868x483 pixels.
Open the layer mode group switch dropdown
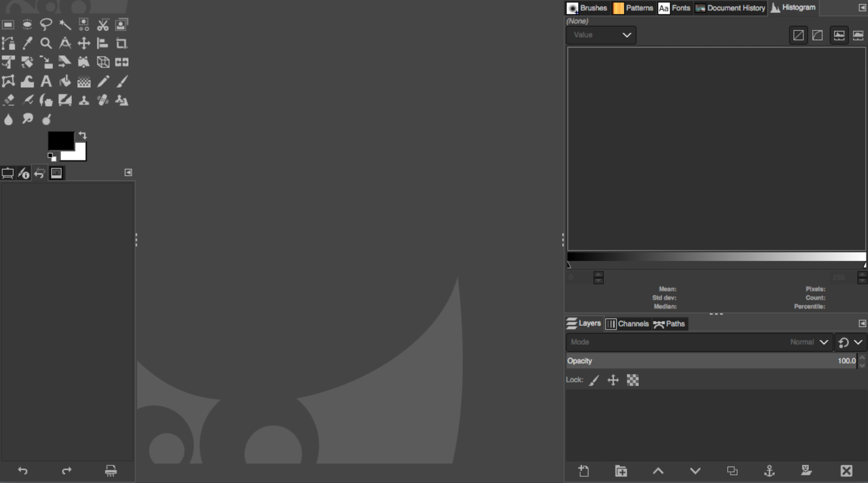click(850, 342)
